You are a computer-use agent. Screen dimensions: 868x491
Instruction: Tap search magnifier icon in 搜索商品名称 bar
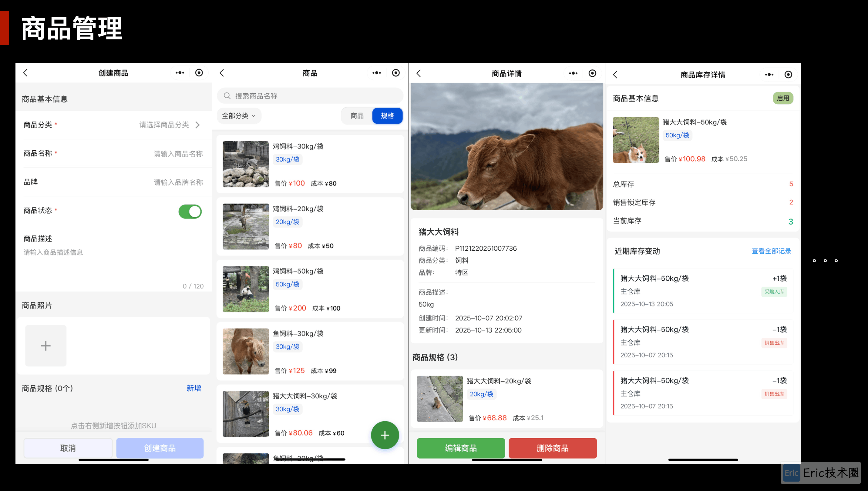point(227,96)
